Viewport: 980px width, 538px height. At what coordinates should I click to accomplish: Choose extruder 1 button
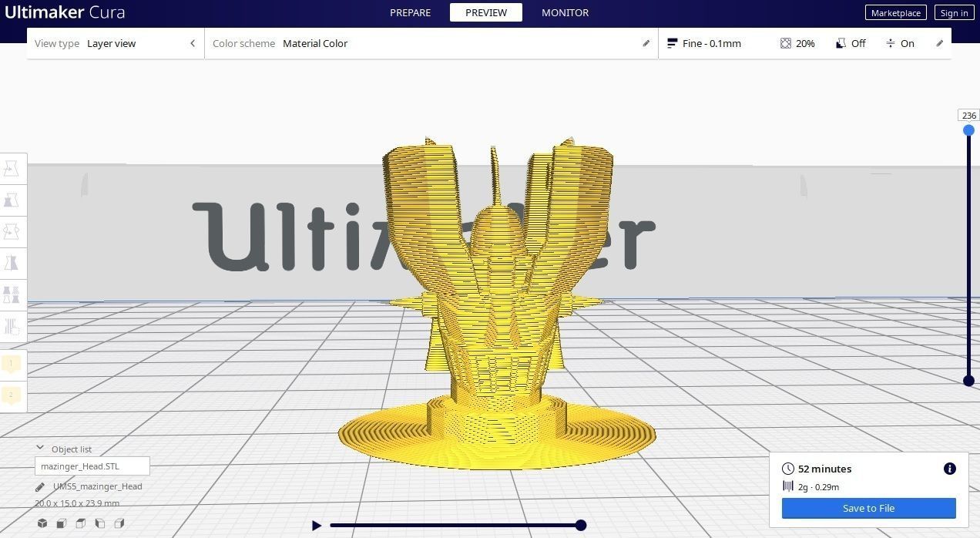12,364
